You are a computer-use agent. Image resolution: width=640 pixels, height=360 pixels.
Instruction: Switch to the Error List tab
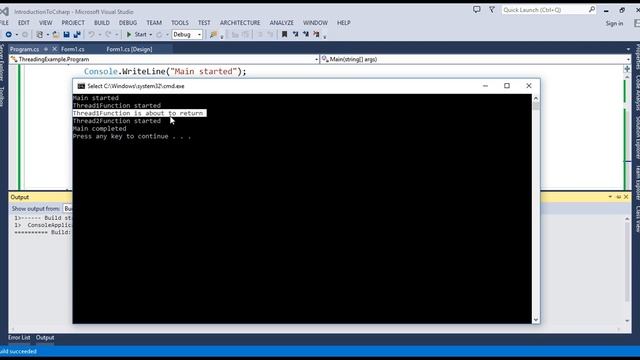19,338
